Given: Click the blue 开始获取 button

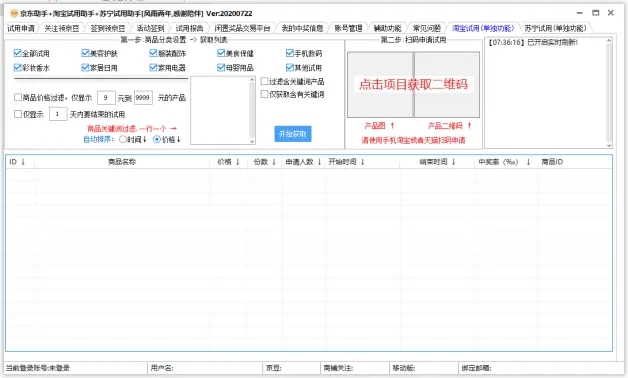Looking at the screenshot, I should pos(293,134).
